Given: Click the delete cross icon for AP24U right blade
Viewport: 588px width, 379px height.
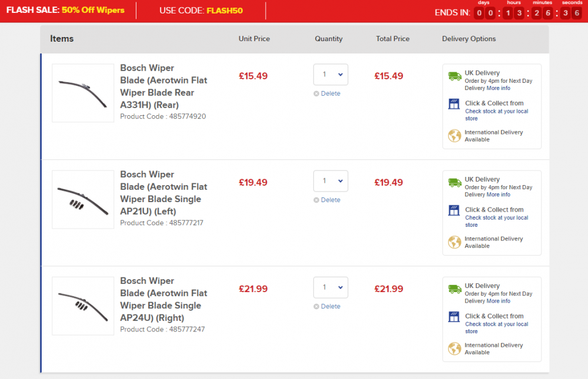Looking at the screenshot, I should coord(316,307).
